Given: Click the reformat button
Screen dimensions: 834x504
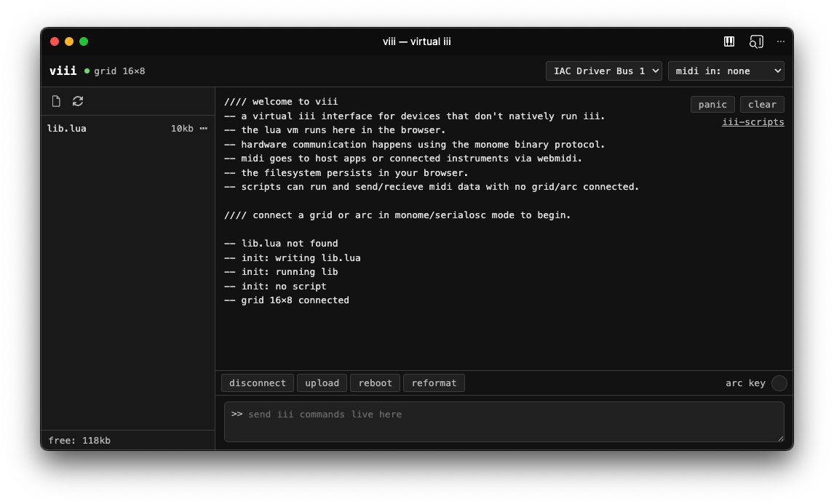Looking at the screenshot, I should pyautogui.click(x=434, y=383).
